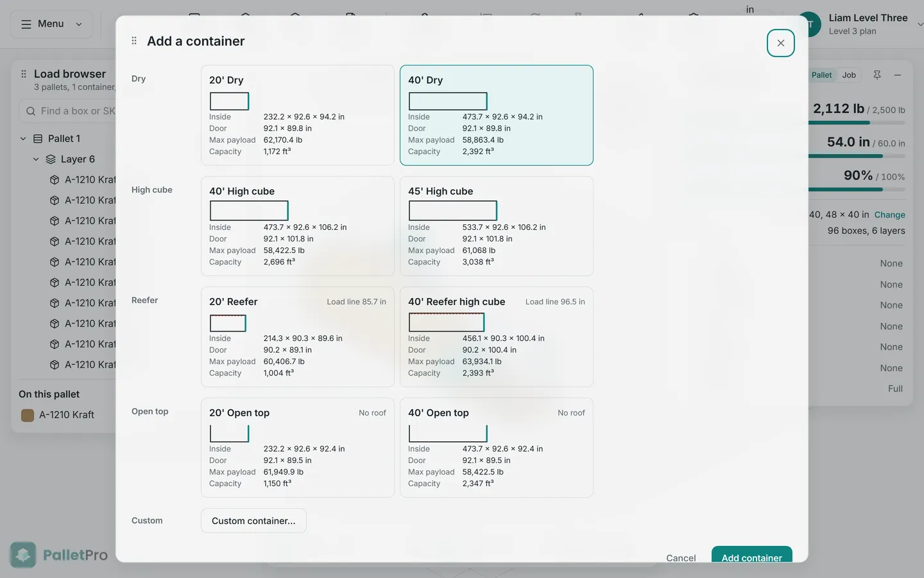Screen dimensions: 924x578
Task: Collapse the Layer 6 tree node
Action: click(36, 159)
